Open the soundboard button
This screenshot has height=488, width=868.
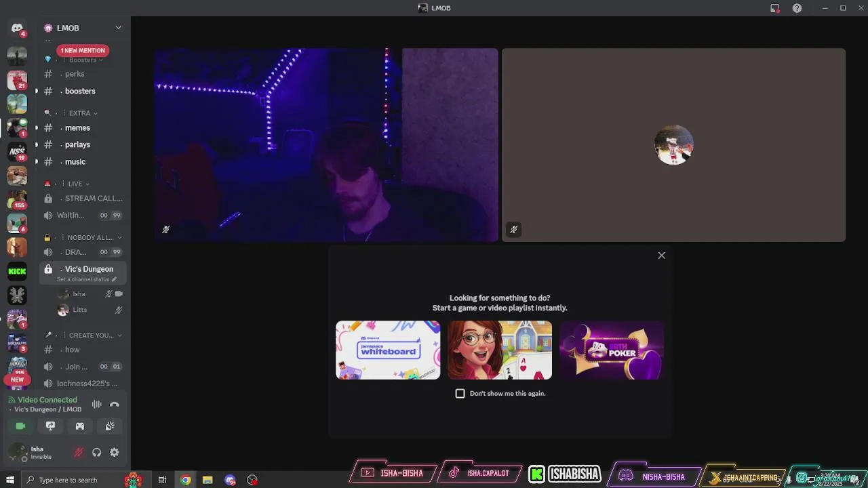[x=110, y=426]
